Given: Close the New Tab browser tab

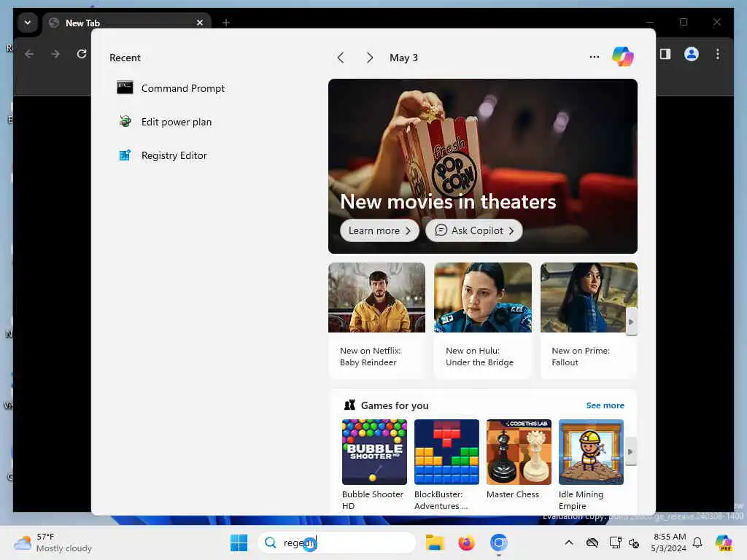Looking at the screenshot, I should [200, 23].
